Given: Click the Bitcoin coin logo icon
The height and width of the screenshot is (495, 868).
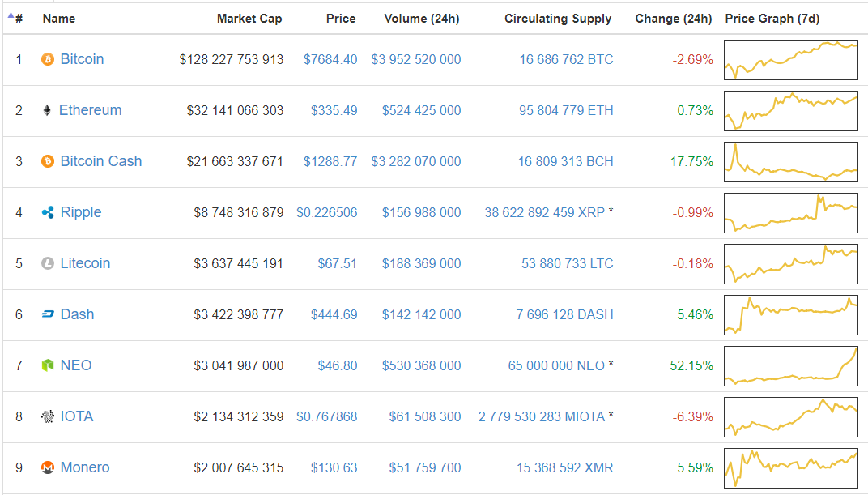Looking at the screenshot, I should coord(48,59).
